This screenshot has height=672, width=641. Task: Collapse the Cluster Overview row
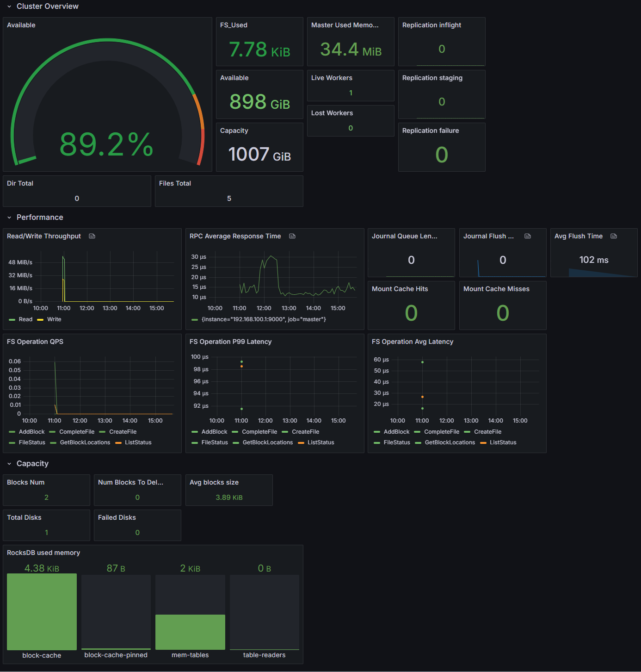(9, 6)
